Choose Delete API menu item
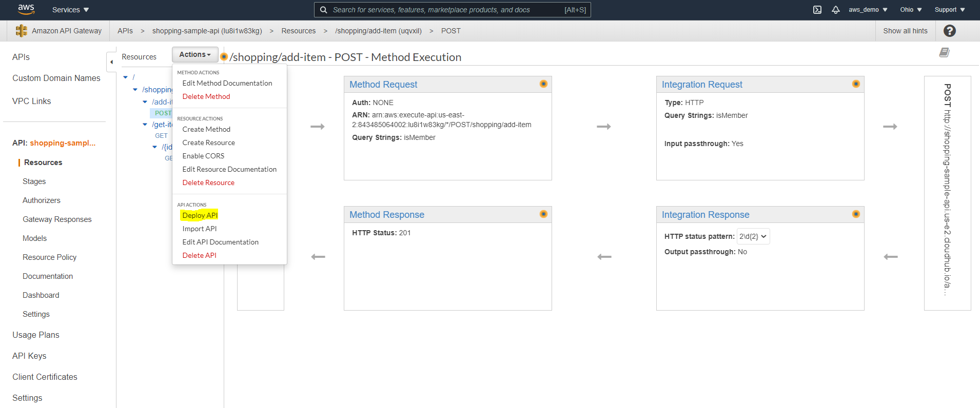 200,255
